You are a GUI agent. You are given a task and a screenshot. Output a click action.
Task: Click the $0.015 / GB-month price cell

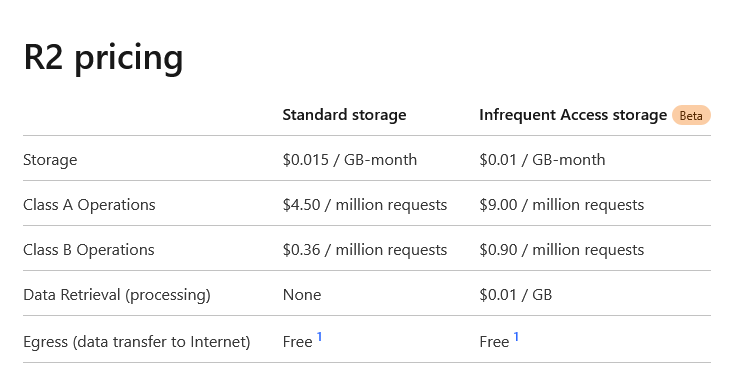coord(350,160)
